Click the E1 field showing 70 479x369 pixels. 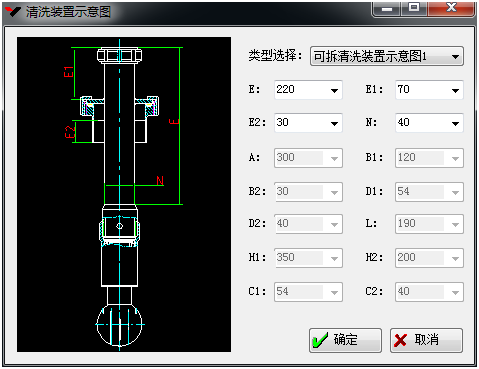[x=429, y=90]
